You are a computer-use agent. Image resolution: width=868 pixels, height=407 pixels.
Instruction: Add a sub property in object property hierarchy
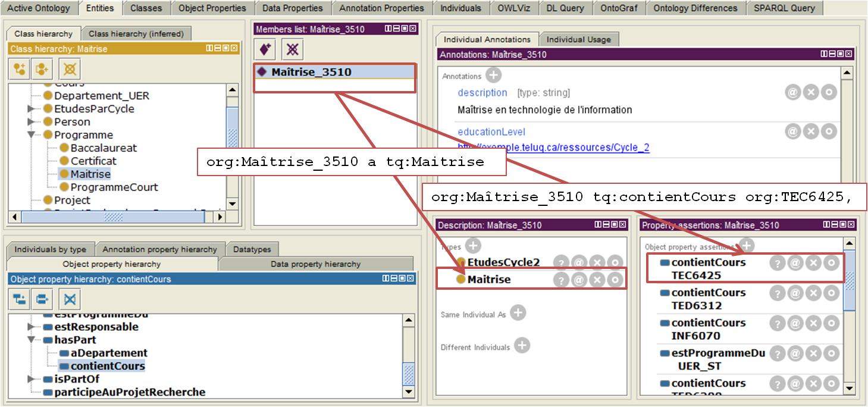coord(20,299)
